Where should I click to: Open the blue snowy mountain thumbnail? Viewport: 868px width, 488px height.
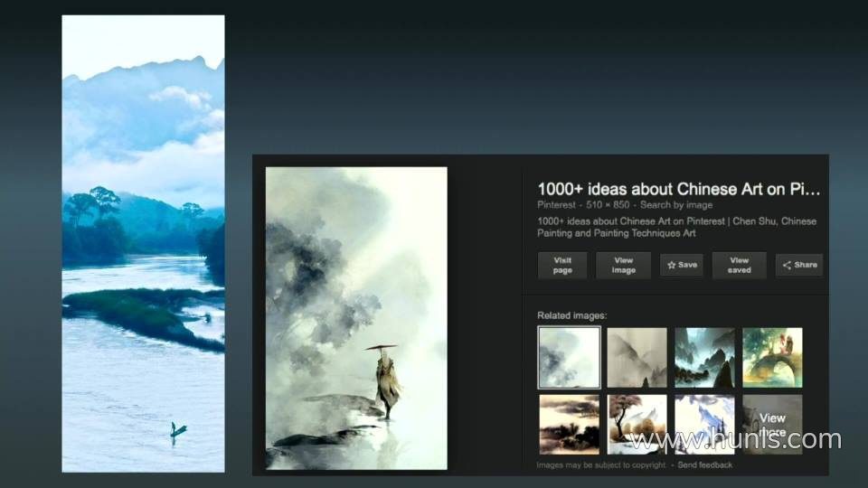click(x=704, y=425)
